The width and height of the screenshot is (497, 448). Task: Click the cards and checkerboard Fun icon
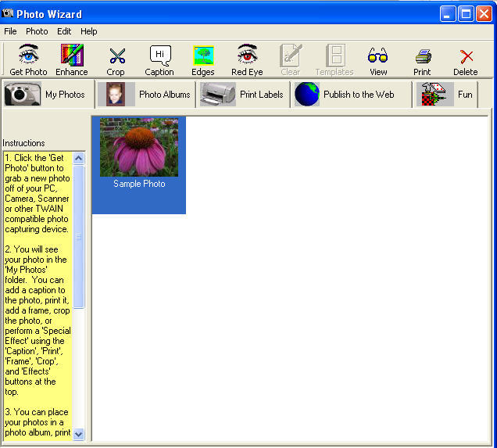tap(434, 94)
